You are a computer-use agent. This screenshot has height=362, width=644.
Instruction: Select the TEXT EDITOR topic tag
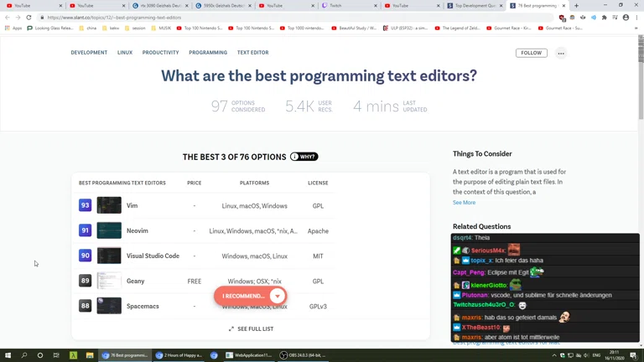(x=252, y=53)
